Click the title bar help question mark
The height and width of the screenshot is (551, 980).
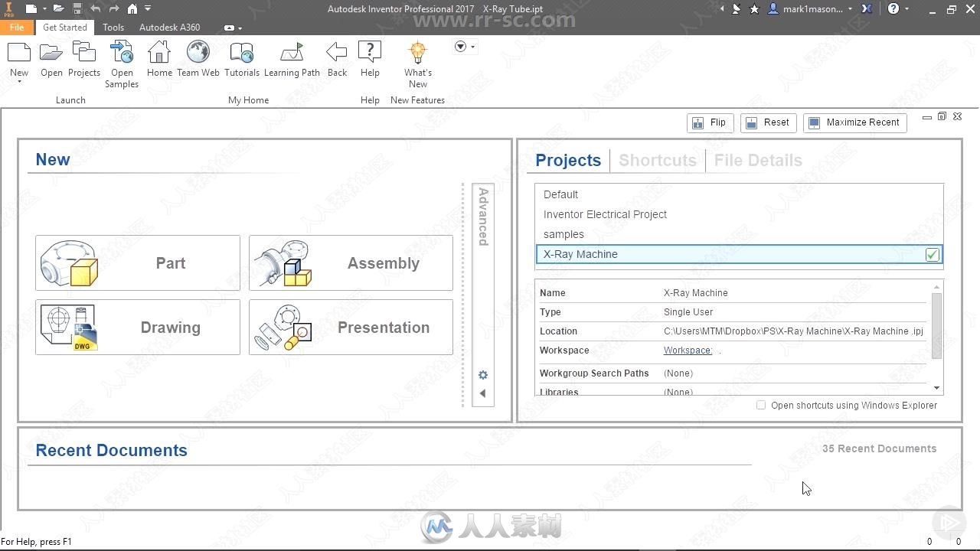(x=893, y=9)
